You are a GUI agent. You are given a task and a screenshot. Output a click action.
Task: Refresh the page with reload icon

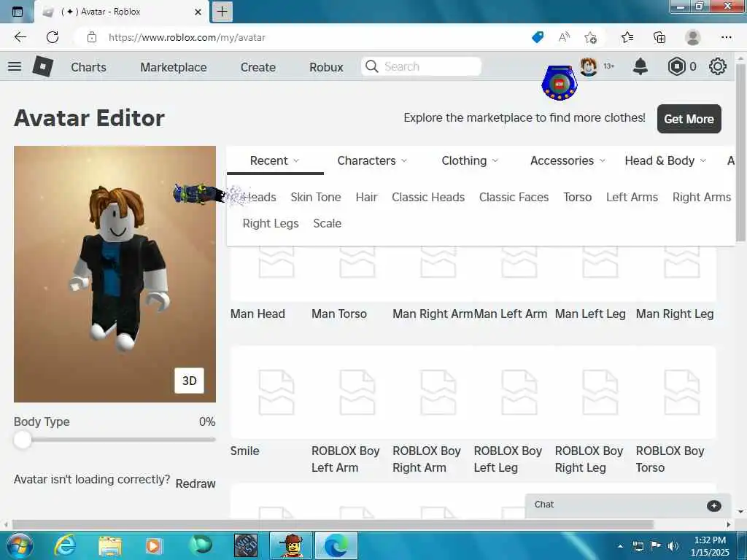(53, 37)
